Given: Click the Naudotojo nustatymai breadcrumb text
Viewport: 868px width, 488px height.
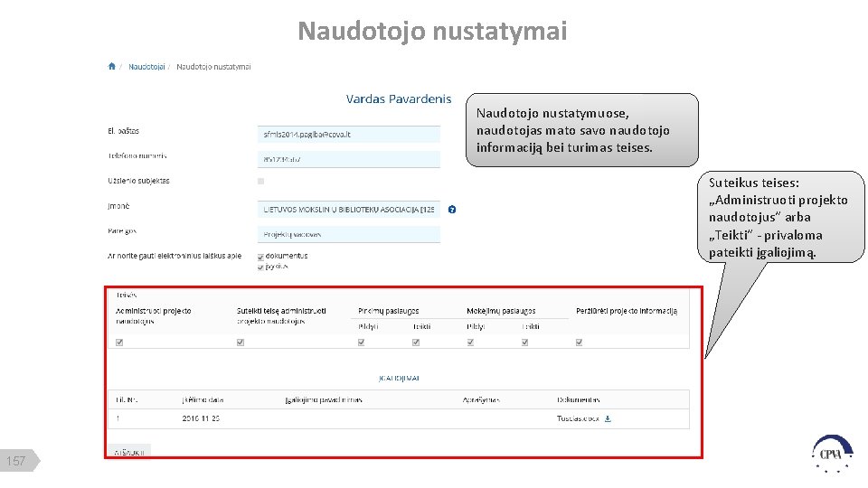Looking at the screenshot, I should [213, 67].
